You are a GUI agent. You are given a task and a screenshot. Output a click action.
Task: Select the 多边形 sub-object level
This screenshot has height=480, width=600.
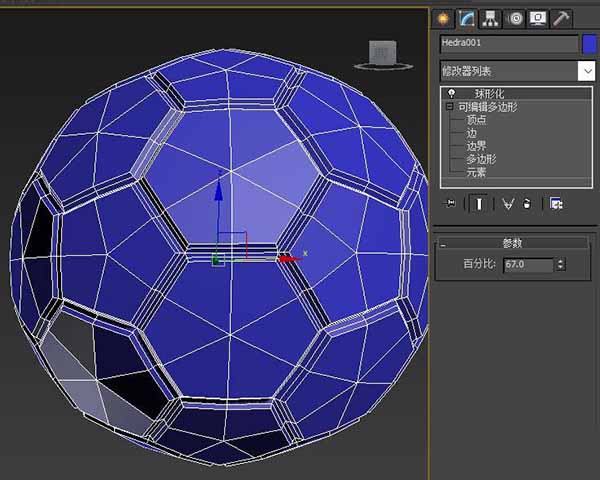pos(481,159)
